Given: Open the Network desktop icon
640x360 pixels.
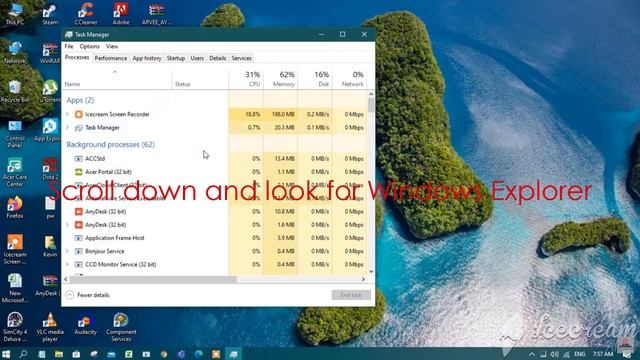Looking at the screenshot, I should point(15,52).
